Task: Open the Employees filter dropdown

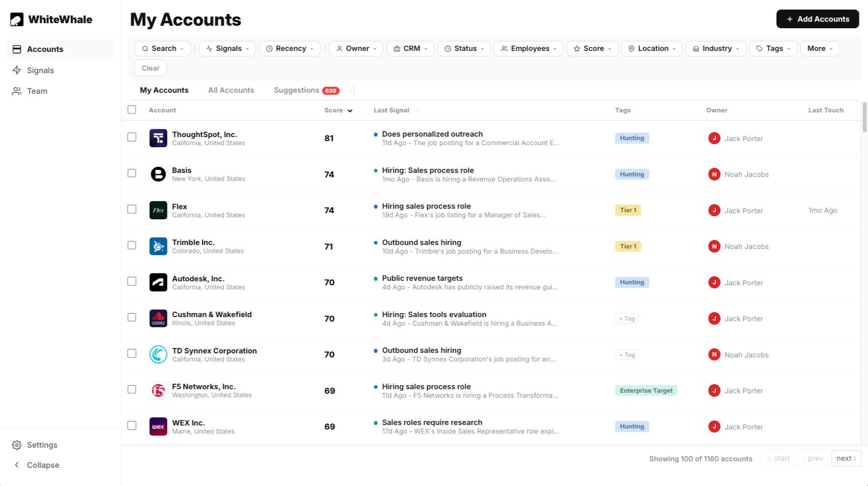Action: [529, 48]
